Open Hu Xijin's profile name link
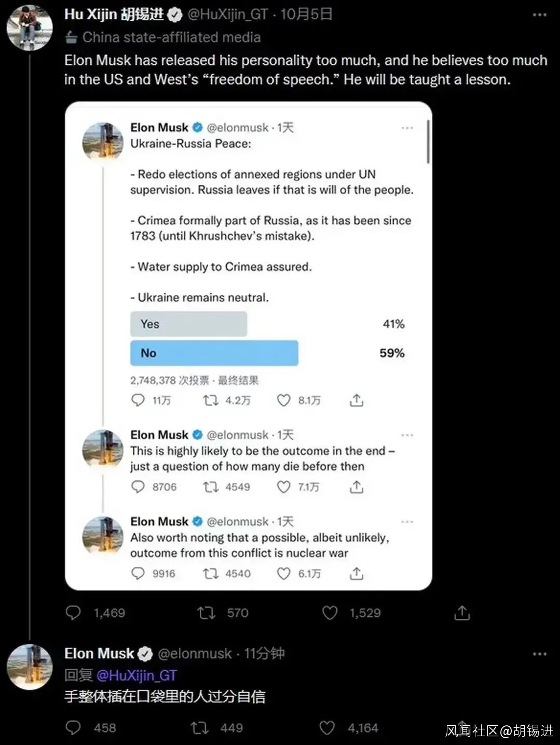Screen dimensions: 560x745 pyautogui.click(x=114, y=15)
